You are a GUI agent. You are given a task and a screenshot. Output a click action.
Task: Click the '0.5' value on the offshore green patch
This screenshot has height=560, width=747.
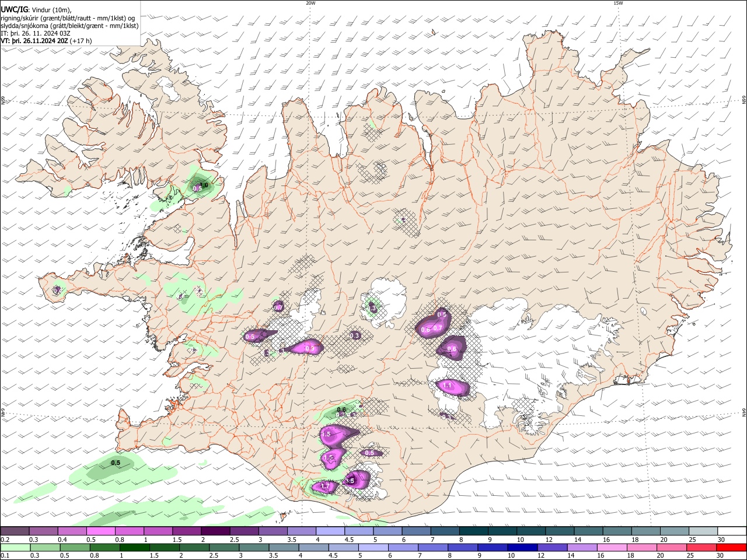pos(116,463)
